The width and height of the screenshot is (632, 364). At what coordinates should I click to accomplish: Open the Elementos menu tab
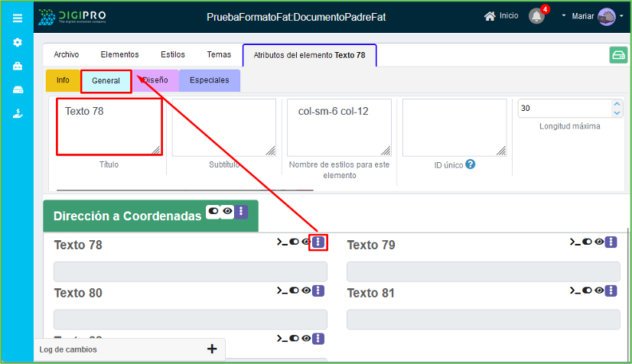(119, 54)
